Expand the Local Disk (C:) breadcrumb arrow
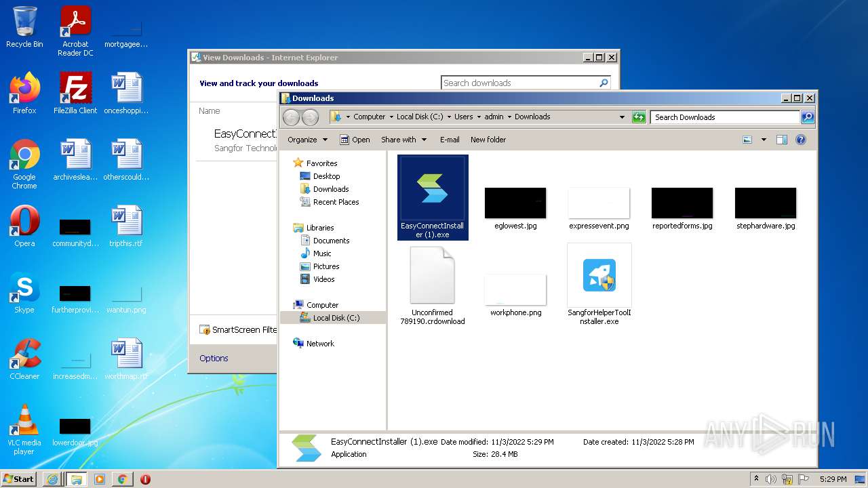 [449, 117]
